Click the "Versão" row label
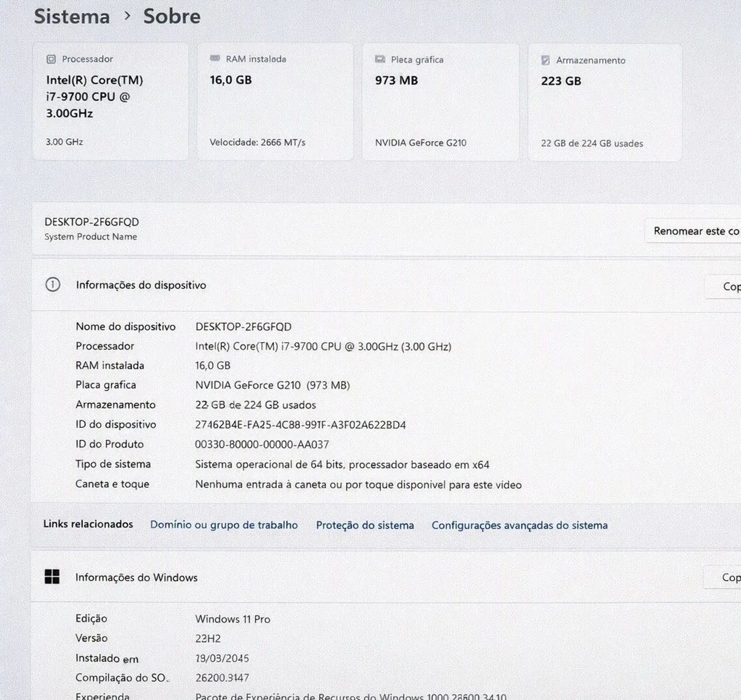 pyautogui.click(x=91, y=638)
